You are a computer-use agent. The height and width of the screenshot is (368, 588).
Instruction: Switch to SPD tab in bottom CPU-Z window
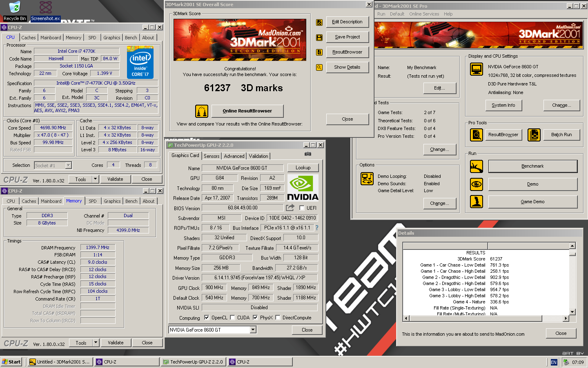click(93, 201)
